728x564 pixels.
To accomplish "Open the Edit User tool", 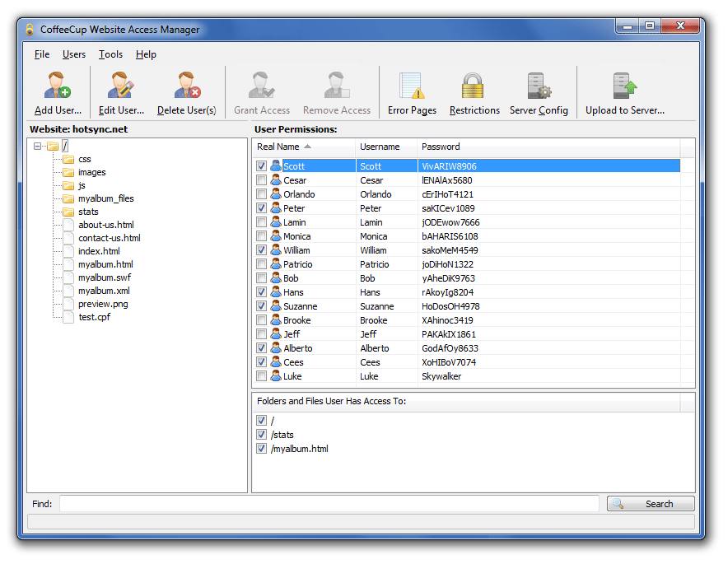I will pos(121,85).
